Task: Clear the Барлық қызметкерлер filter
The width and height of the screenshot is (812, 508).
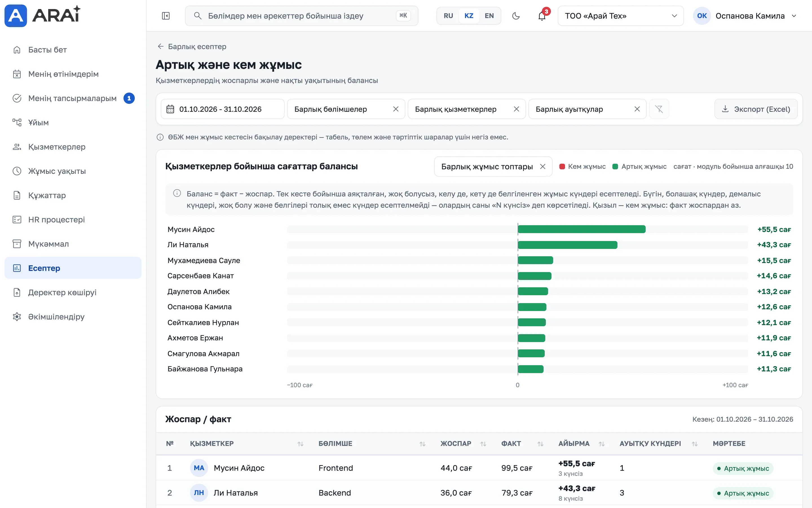Action: click(x=517, y=109)
